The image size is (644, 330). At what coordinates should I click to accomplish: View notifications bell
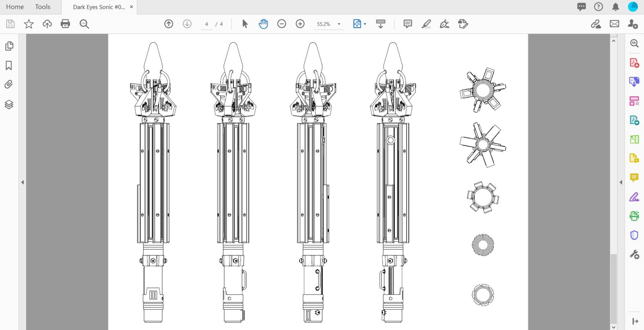(616, 7)
